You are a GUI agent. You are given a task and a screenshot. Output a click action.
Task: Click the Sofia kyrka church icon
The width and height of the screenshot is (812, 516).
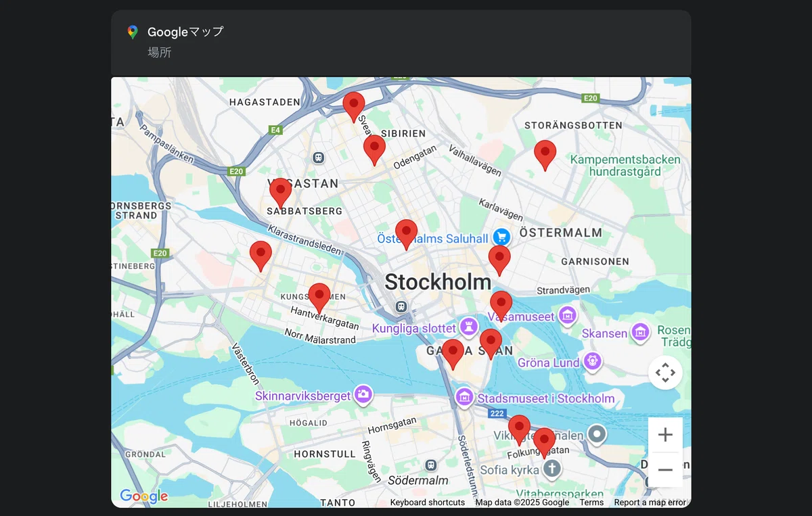click(x=552, y=468)
